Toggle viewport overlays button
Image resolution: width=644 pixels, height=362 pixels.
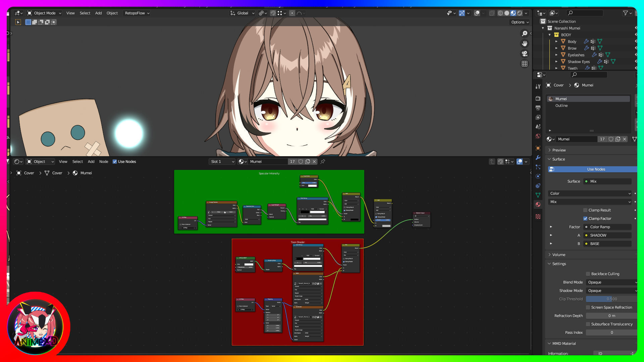(x=477, y=13)
